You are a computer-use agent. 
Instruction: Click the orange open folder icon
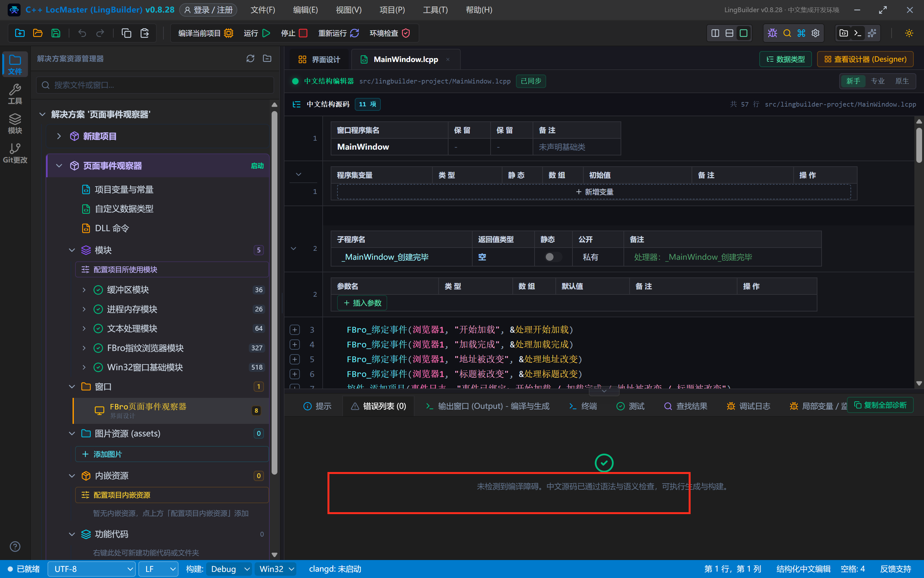point(38,33)
